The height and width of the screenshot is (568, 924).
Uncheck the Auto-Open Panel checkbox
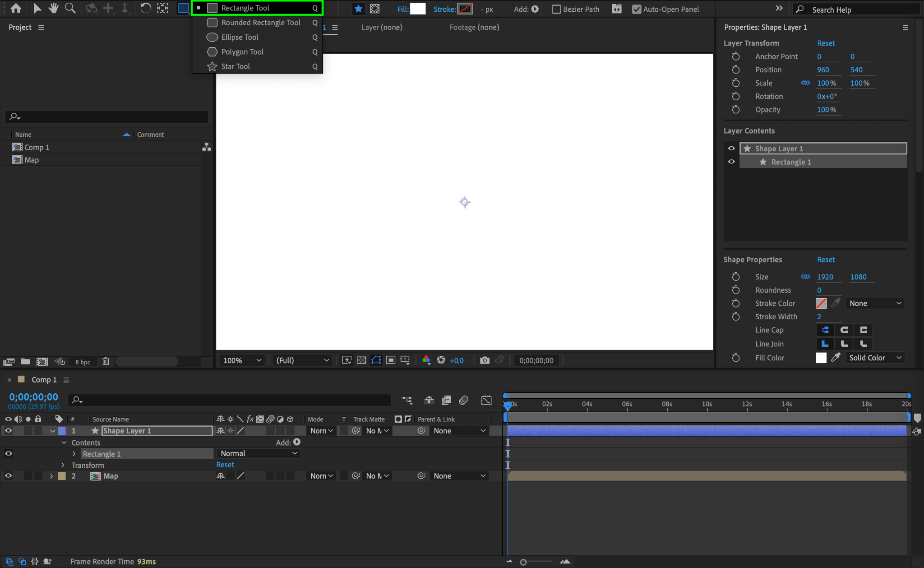click(x=636, y=9)
